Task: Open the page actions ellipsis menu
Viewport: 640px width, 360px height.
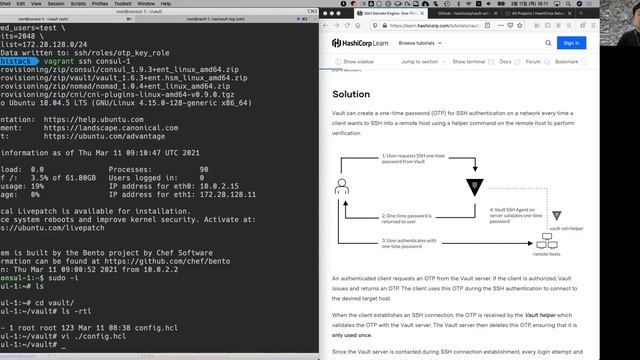Action: click(500, 25)
